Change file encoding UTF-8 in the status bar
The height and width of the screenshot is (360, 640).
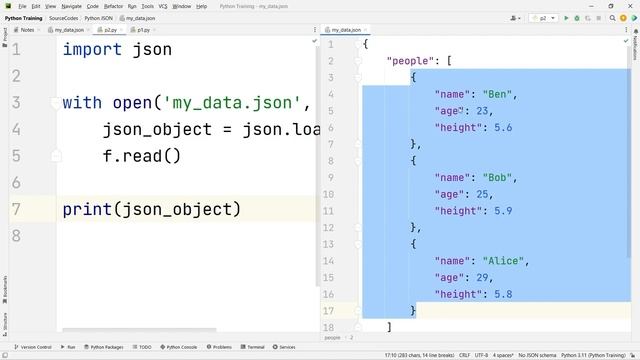tap(481, 355)
